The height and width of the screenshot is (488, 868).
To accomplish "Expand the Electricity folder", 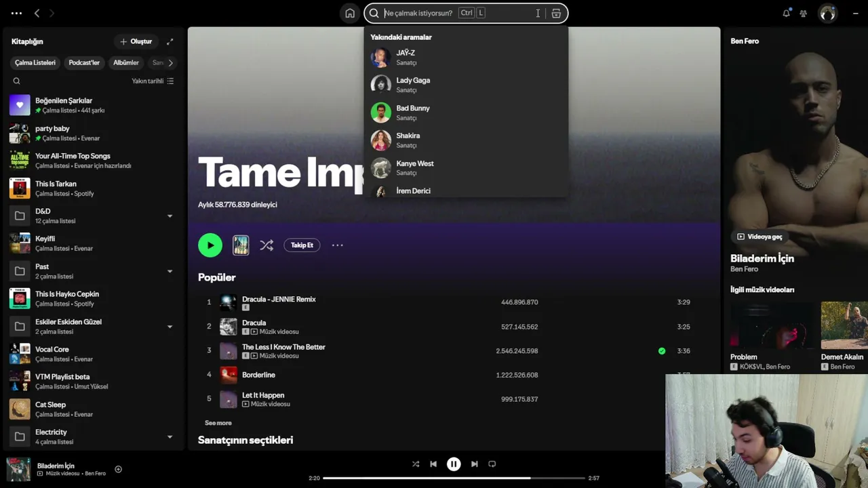I will (x=170, y=437).
